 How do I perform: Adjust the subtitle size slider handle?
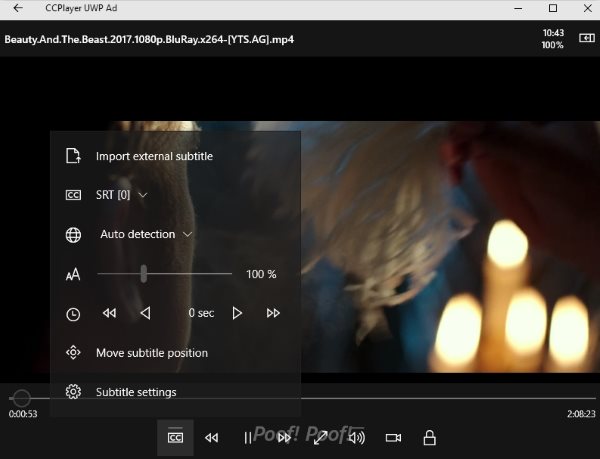pyautogui.click(x=143, y=274)
